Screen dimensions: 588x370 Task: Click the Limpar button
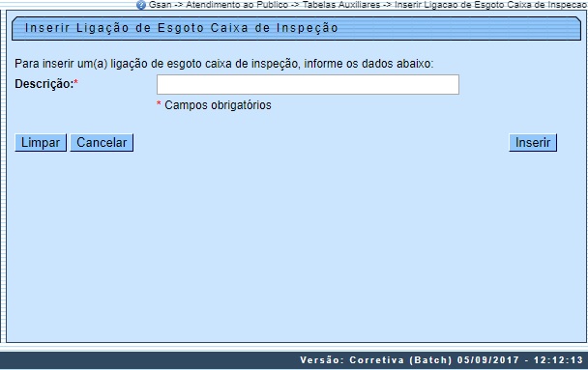tap(41, 143)
